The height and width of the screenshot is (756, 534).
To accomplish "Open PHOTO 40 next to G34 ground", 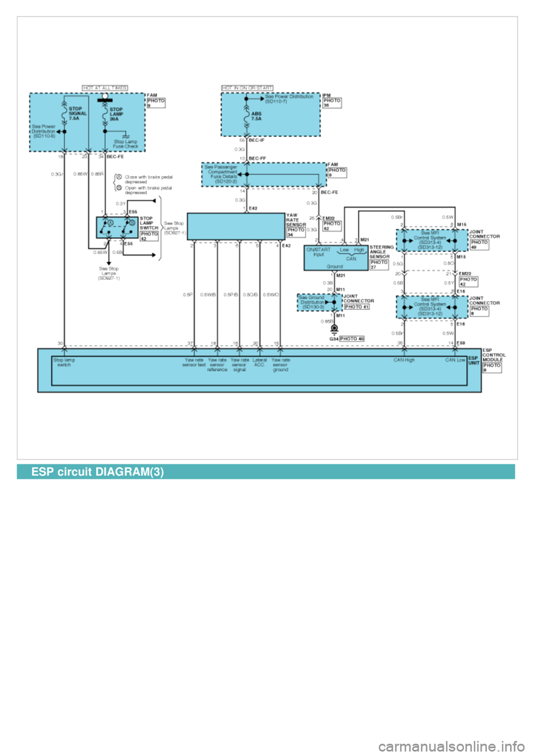I will tap(352, 338).
